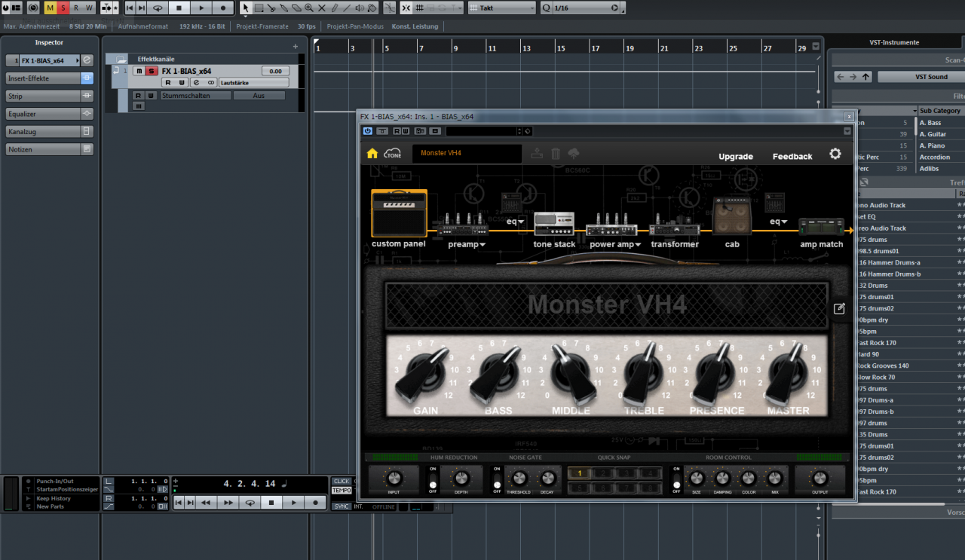Click SYNC button in transport
The image size is (965, 560).
coord(342,506)
